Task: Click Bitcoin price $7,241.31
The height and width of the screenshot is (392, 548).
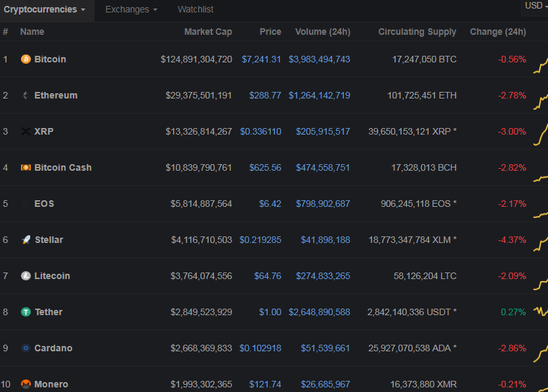Action: [261, 59]
